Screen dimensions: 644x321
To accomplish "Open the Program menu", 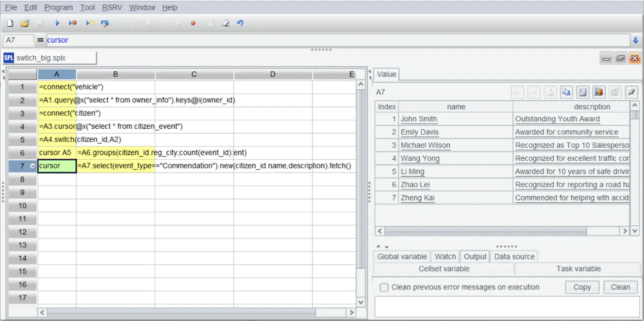I will [58, 7].
